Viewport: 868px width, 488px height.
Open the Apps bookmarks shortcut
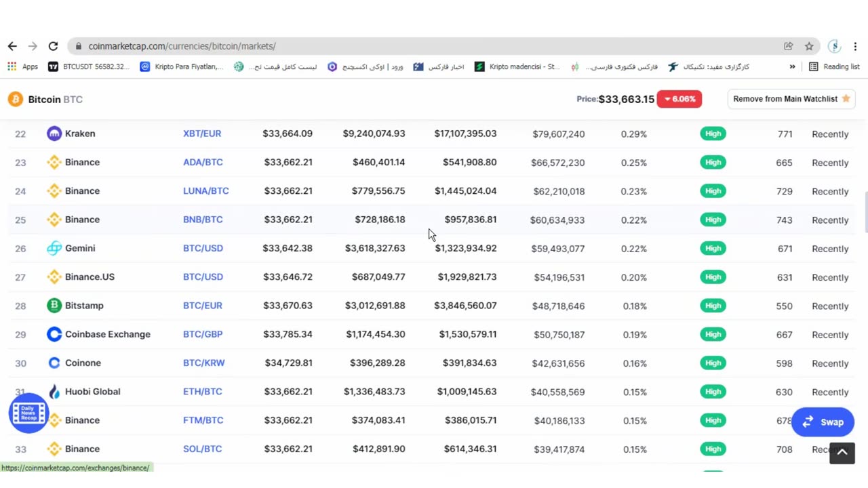tap(23, 66)
